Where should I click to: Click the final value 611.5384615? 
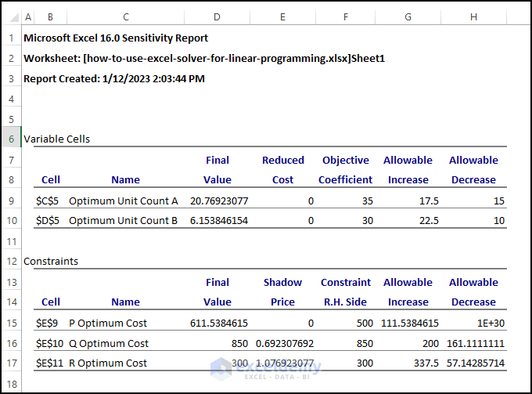[219, 323]
